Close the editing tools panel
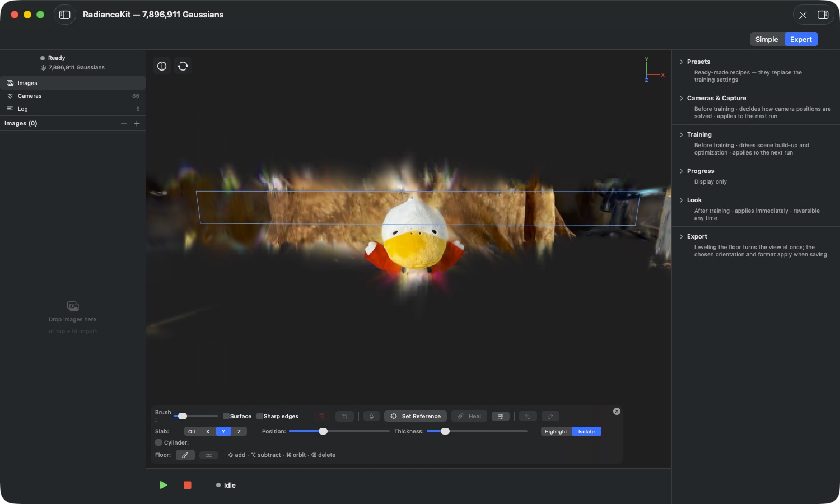The image size is (840, 504). click(x=617, y=412)
